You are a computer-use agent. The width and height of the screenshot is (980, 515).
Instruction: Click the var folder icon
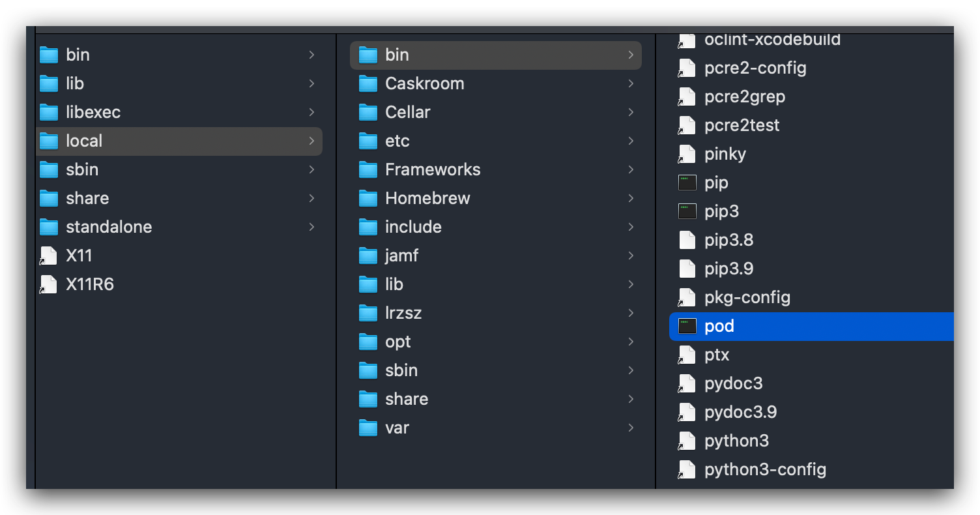coord(368,428)
